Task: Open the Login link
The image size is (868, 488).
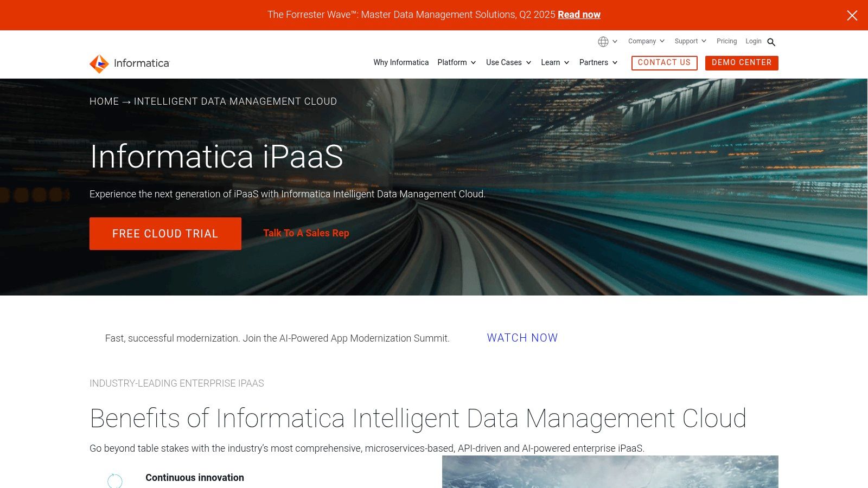Action: tap(753, 41)
